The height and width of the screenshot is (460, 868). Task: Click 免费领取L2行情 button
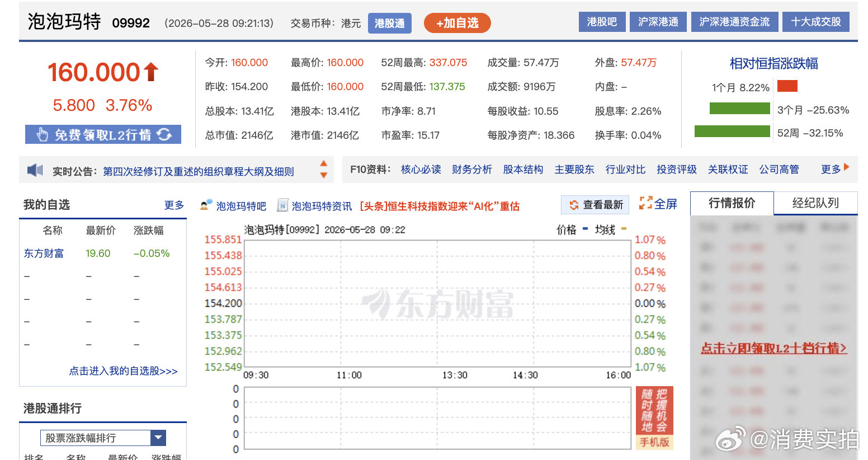pyautogui.click(x=103, y=134)
